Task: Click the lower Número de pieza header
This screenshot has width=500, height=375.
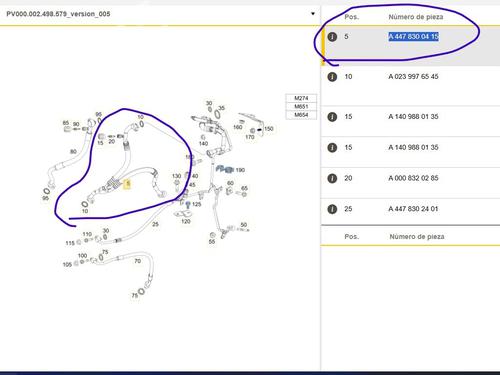Action: pos(417,236)
